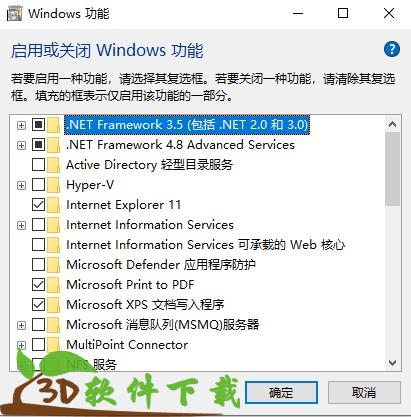Click the scrollbar down arrow
Image resolution: width=411 pixels, height=417 pixels.
pyautogui.click(x=392, y=363)
